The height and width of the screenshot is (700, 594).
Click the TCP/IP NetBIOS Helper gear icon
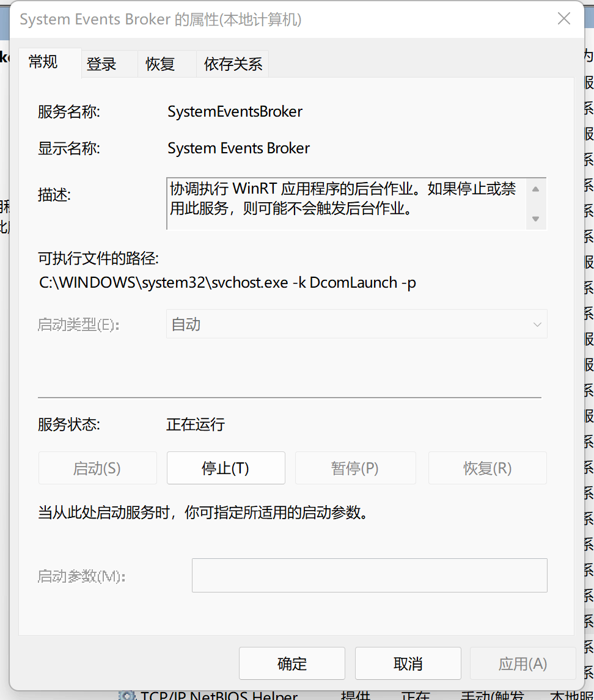[127, 696]
